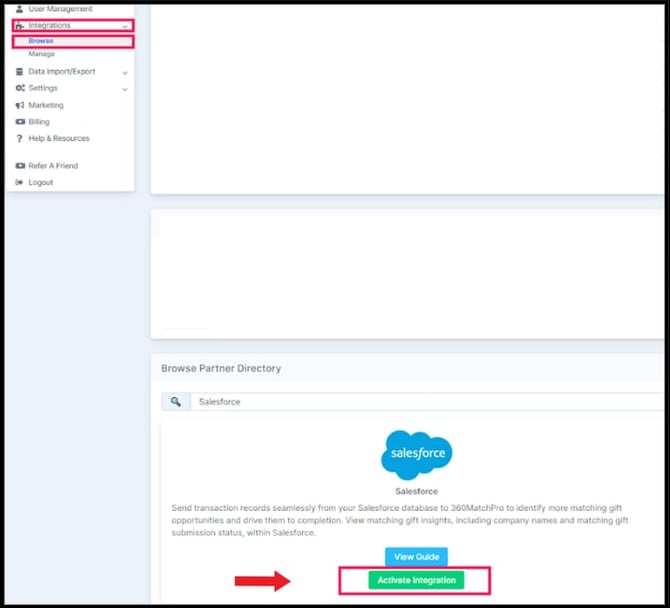Screen dimensions: 670x608
Task: Click the Integrations plug icon
Action: [20, 25]
